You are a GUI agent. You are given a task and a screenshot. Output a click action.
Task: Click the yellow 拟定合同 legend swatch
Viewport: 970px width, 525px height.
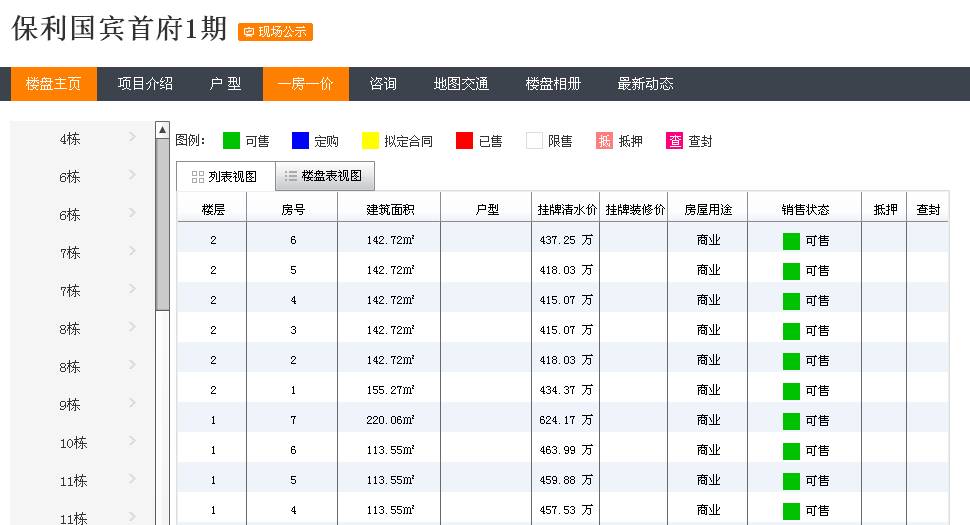(370, 141)
